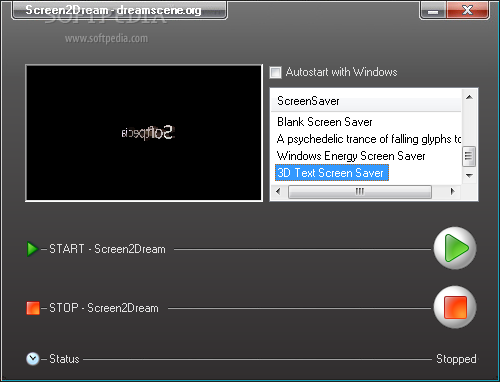Viewport: 500px width, 382px height.
Task: Click the clock icon next to Status
Action: coord(33,359)
